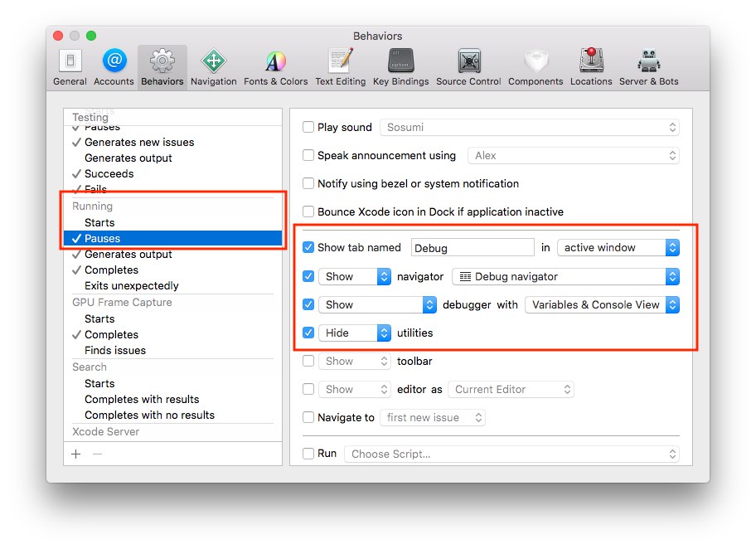Image resolution: width=756 pixels, height=549 pixels.
Task: Open Show/Hide dropdown for debugger
Action: pos(377,304)
